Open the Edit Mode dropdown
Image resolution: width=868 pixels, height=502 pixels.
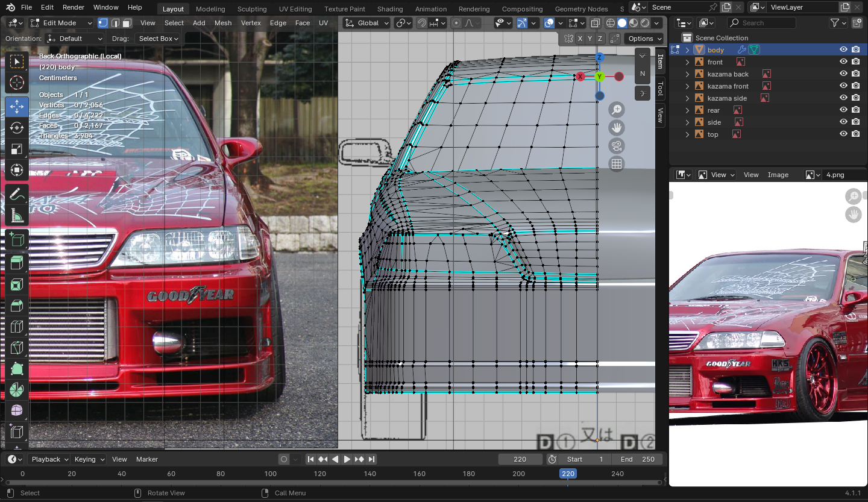point(61,23)
